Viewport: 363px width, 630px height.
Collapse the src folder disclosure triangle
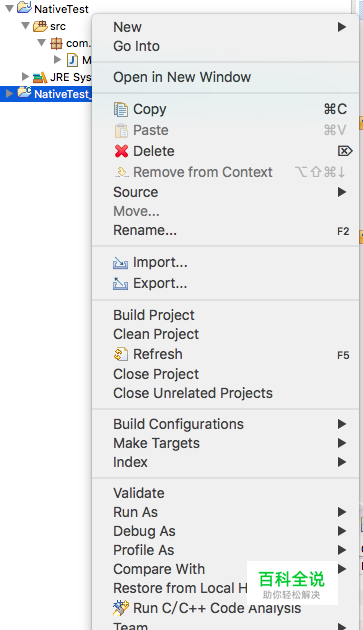[x=25, y=26]
